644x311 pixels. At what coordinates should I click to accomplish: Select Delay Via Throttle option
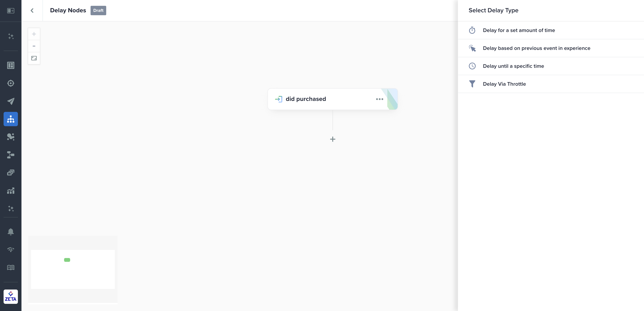(x=504, y=84)
